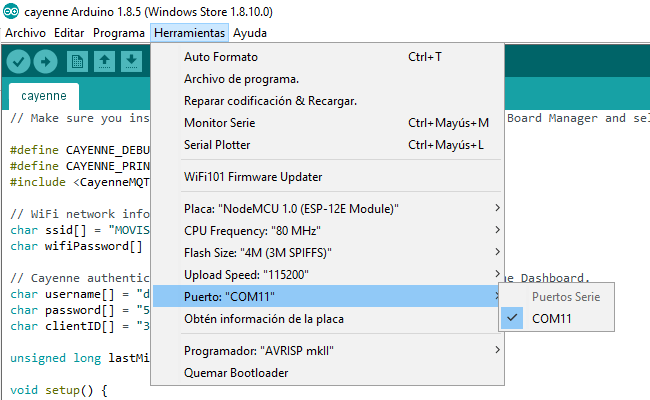
Task: Expand the Upload Speed 115200 submenu
Action: tap(260, 274)
